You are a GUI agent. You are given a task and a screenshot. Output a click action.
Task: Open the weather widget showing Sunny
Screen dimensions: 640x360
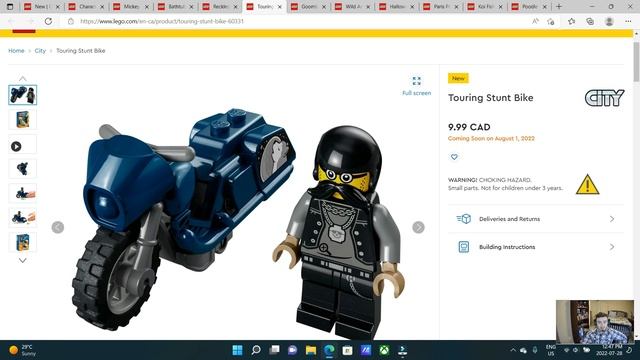click(x=23, y=350)
